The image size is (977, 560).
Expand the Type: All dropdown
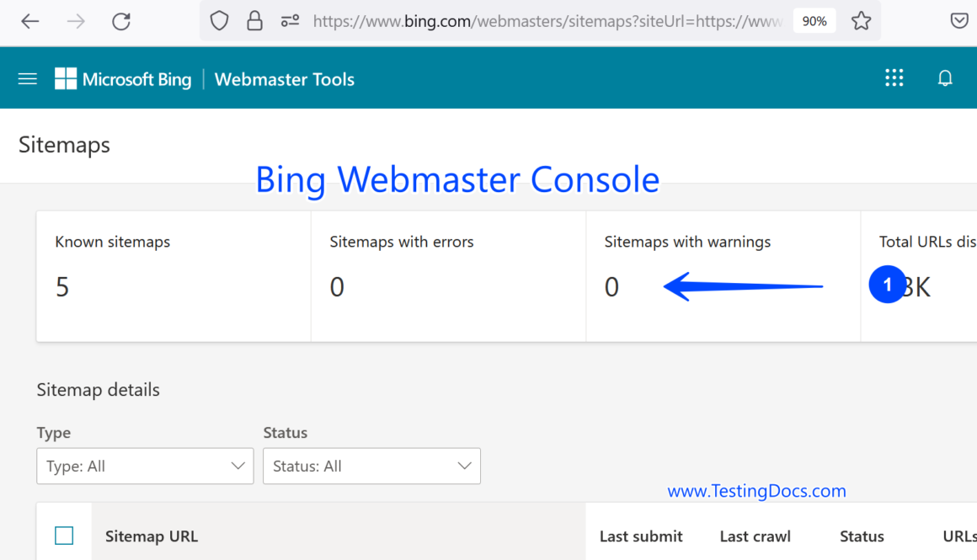tap(145, 466)
